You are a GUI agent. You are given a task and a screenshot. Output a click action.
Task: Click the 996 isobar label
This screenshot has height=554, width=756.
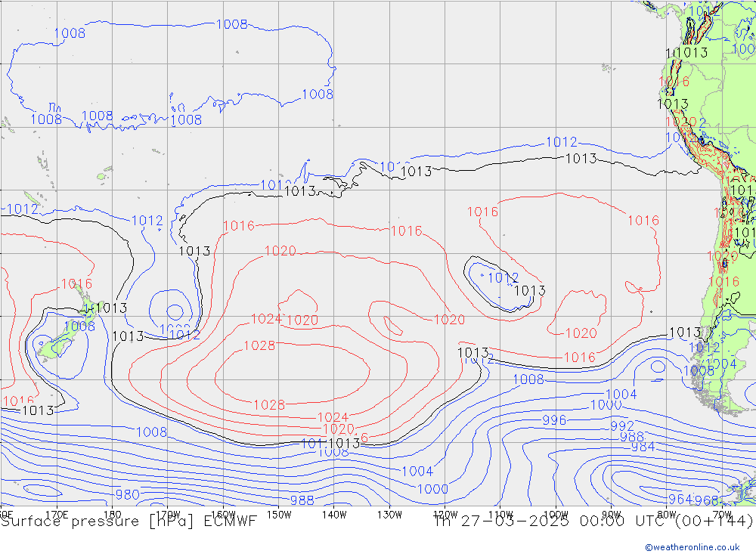(x=554, y=420)
